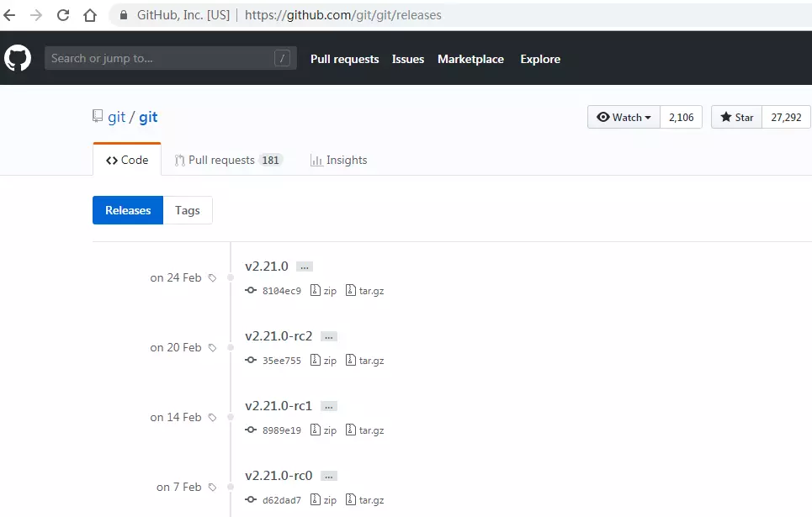Click the tag icon beside on 20 Feb
Image resolution: width=812 pixels, height=517 pixels.
click(212, 348)
